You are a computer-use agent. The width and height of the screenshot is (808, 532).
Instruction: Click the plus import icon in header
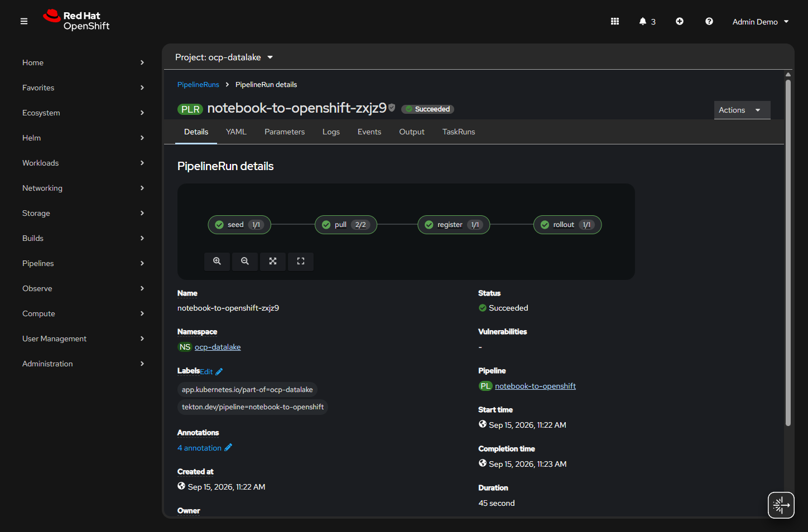(x=680, y=21)
